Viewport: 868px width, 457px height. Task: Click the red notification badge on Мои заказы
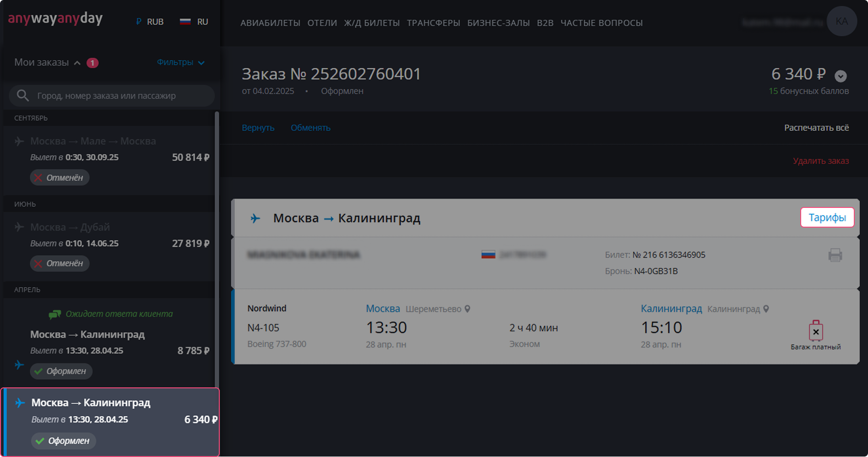[x=92, y=63]
